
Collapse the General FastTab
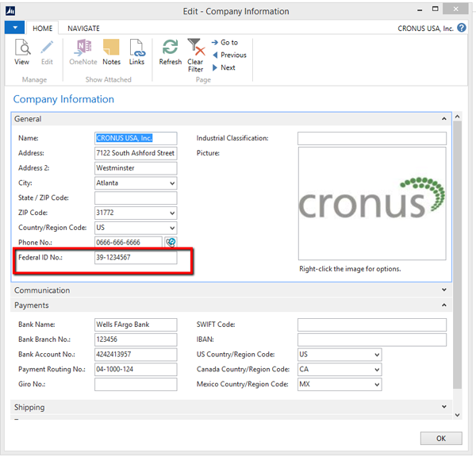444,119
